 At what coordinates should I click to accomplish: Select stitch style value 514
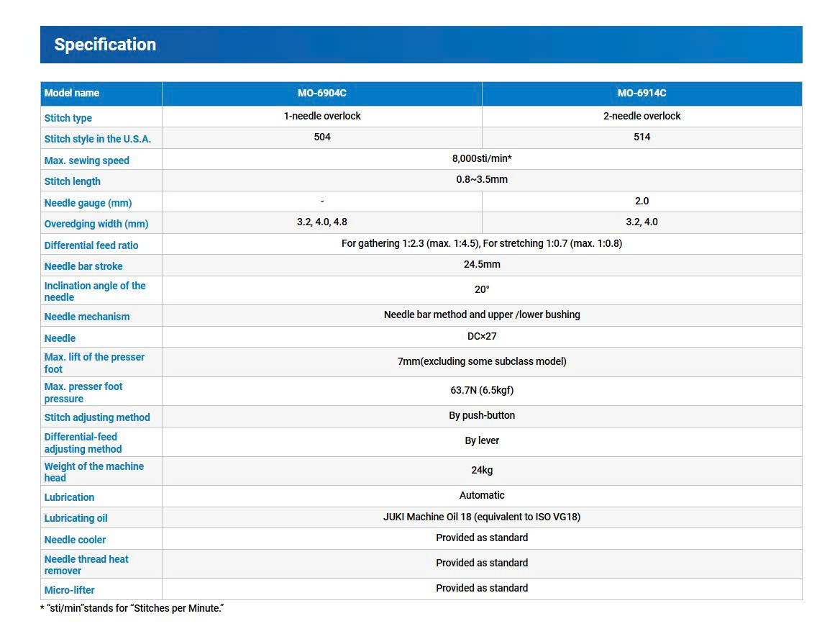click(x=642, y=137)
